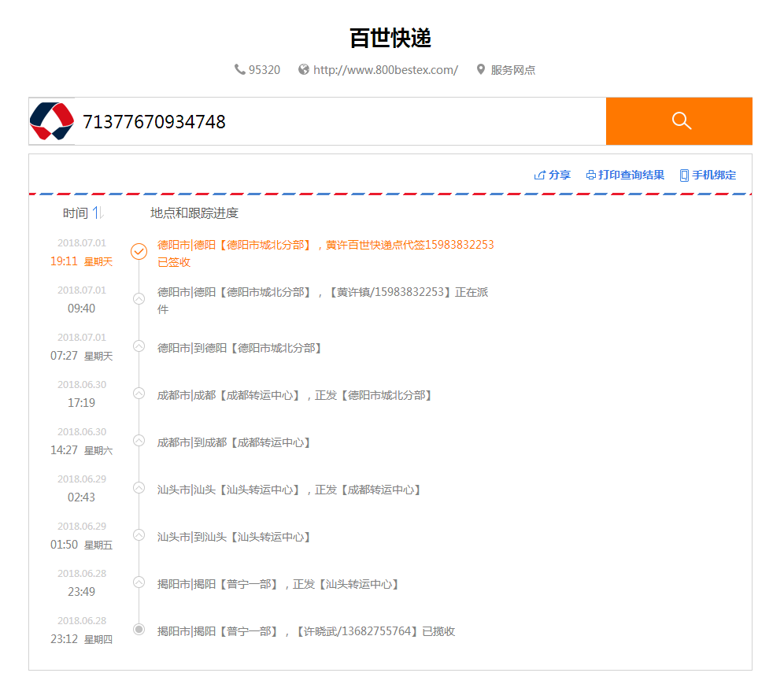The width and height of the screenshot is (784, 684).
Task: Open the 手机绑定 phone binding link
Action: point(714,175)
